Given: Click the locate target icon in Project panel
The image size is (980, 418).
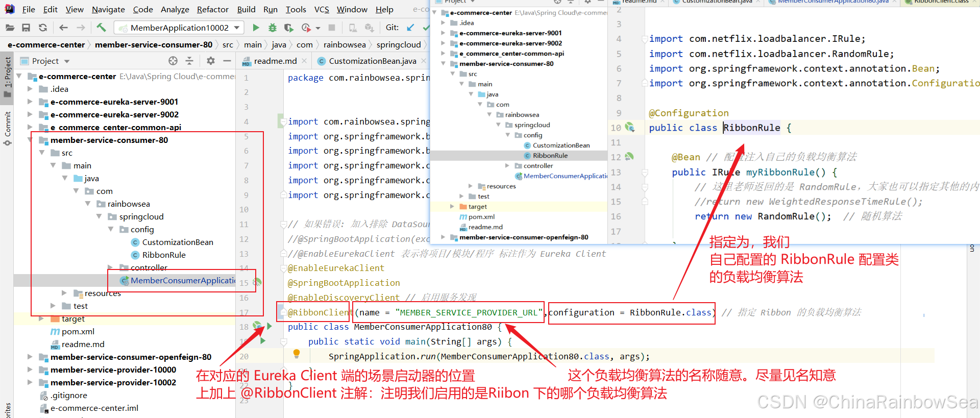Looking at the screenshot, I should (173, 61).
